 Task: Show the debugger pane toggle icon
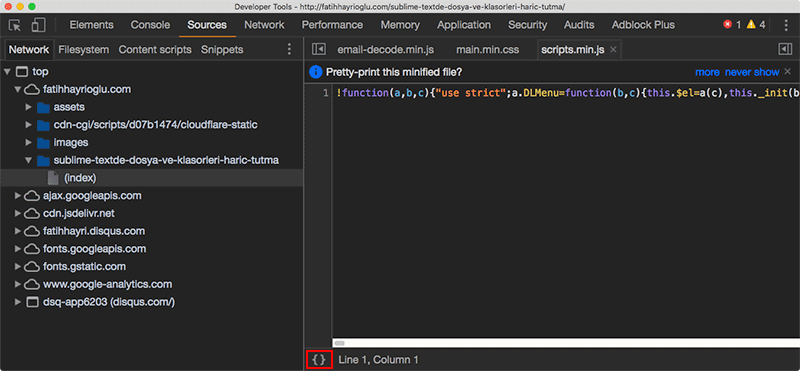pyautogui.click(x=785, y=49)
